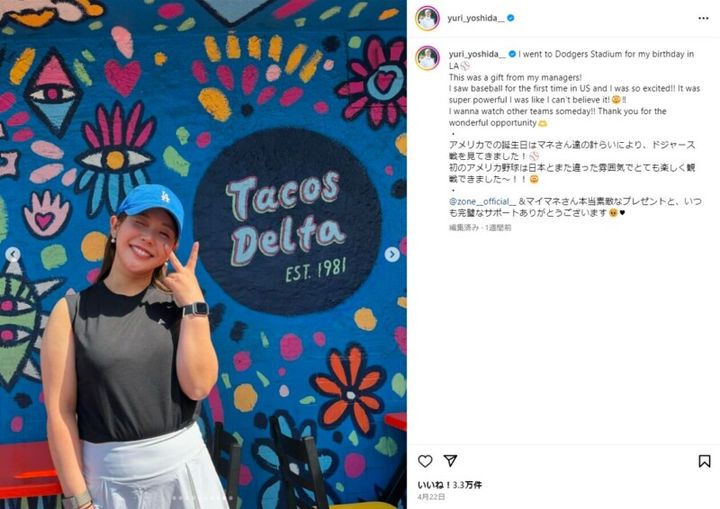View the 3.3万件 likes count
The width and height of the screenshot is (720, 509).
click(x=467, y=485)
